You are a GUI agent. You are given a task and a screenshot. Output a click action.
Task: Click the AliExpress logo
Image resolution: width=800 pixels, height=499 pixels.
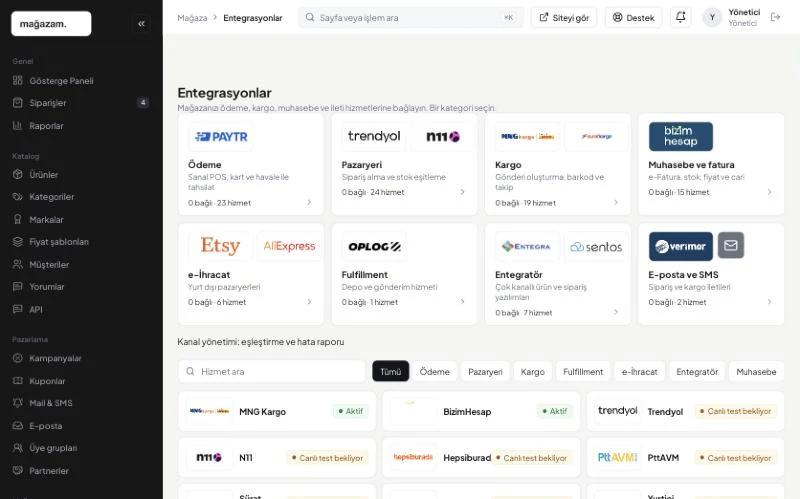(289, 246)
